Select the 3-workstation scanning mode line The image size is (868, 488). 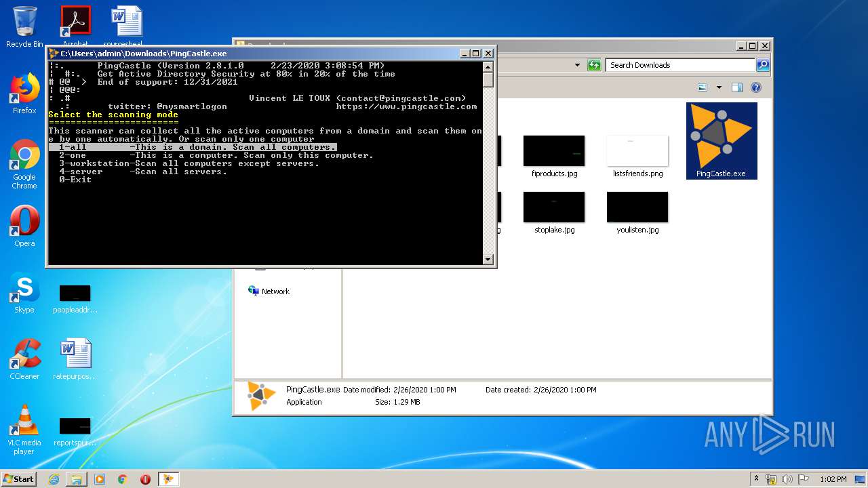pos(189,163)
